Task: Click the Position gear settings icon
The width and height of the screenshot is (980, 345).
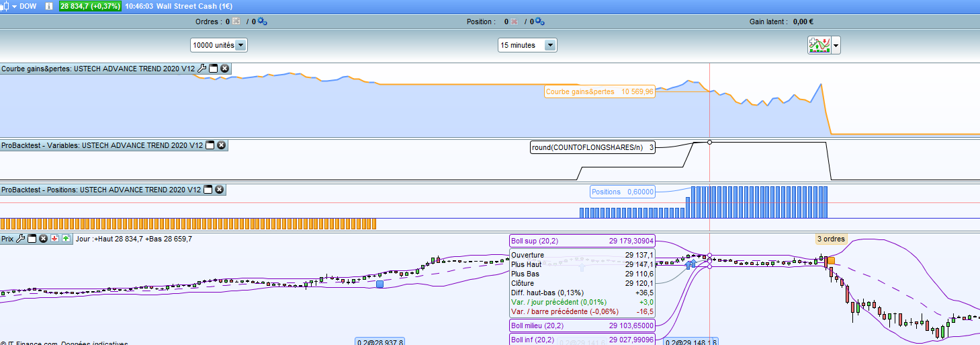Action: 539,22
